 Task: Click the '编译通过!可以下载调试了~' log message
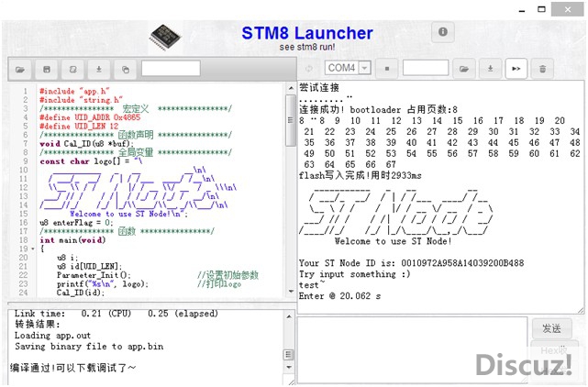[72, 368]
